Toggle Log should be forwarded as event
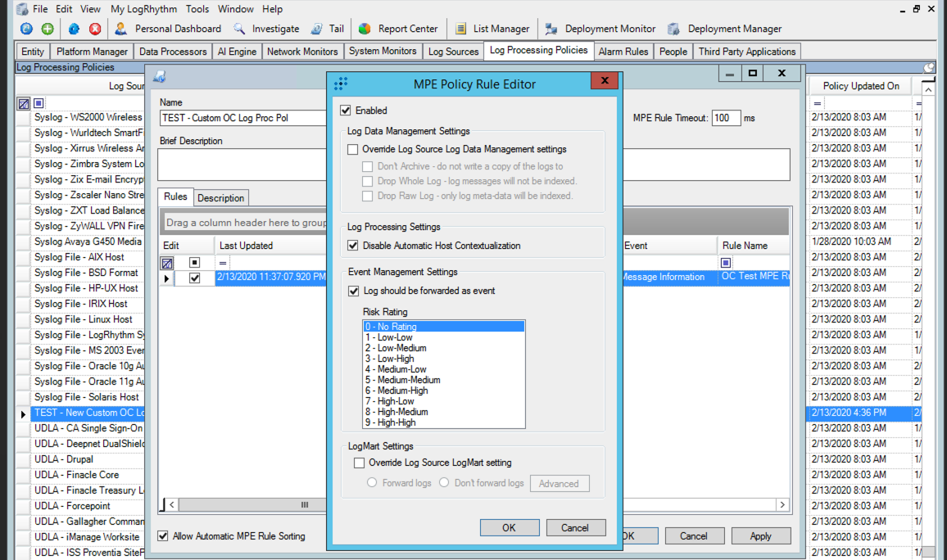 (x=354, y=291)
